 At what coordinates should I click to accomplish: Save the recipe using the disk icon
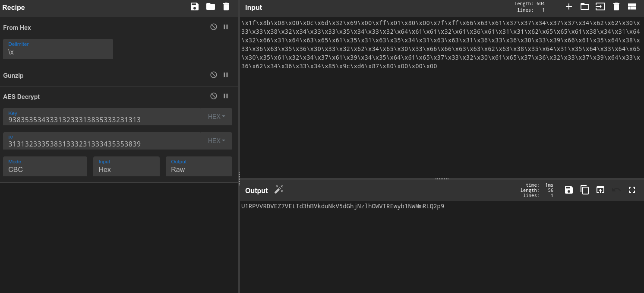pyautogui.click(x=195, y=6)
